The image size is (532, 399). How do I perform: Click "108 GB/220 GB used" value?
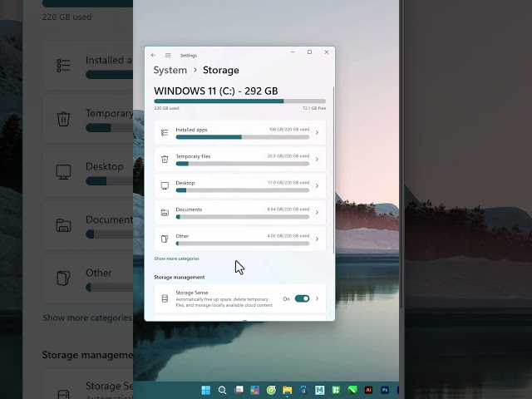(x=289, y=130)
